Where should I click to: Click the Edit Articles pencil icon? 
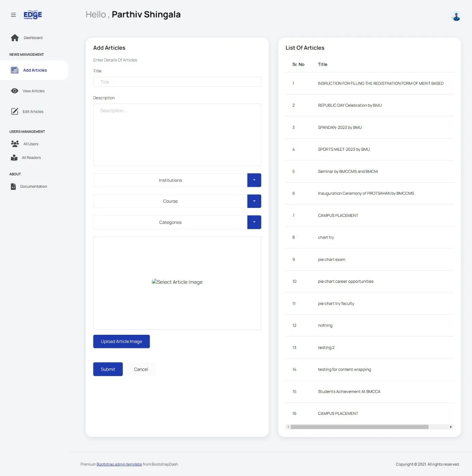click(15, 111)
